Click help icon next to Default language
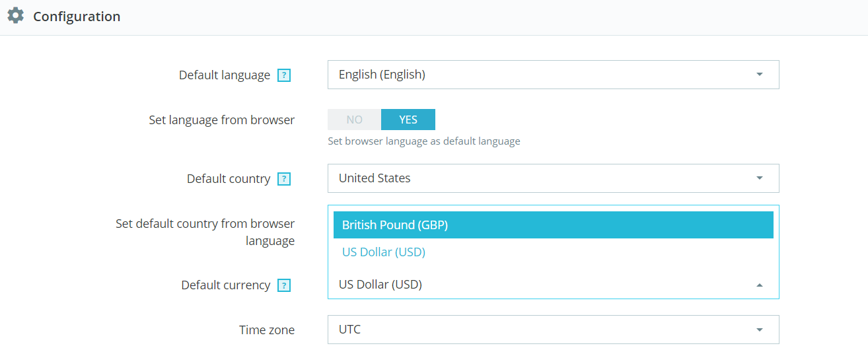868x354 pixels. [x=284, y=75]
